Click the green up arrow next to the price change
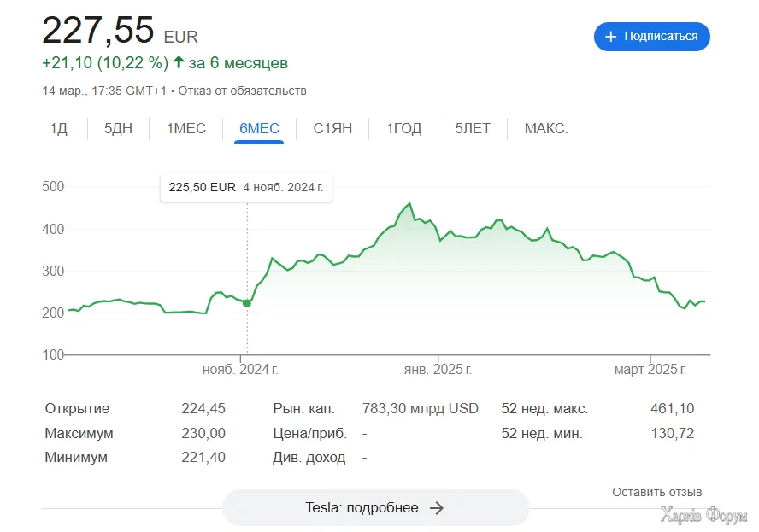 pyautogui.click(x=179, y=63)
